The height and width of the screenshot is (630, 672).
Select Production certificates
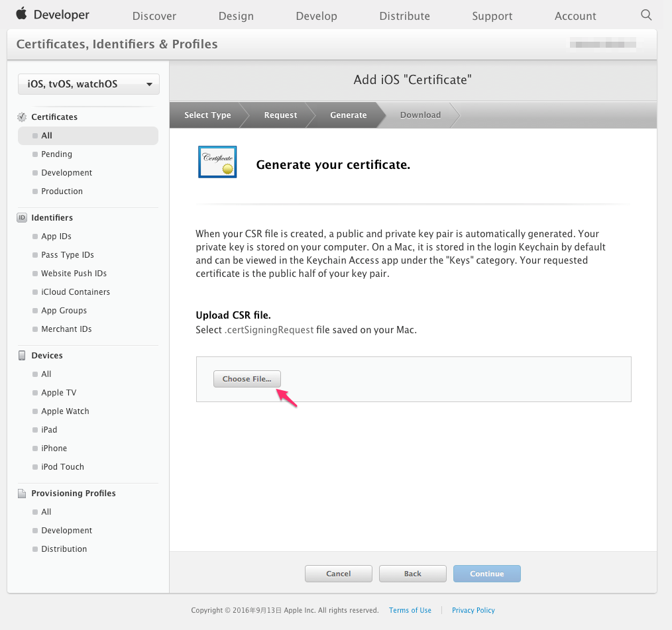coord(62,191)
